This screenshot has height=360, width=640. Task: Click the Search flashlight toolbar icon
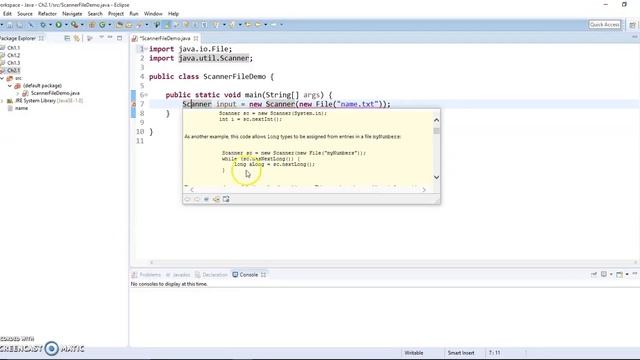(139, 25)
